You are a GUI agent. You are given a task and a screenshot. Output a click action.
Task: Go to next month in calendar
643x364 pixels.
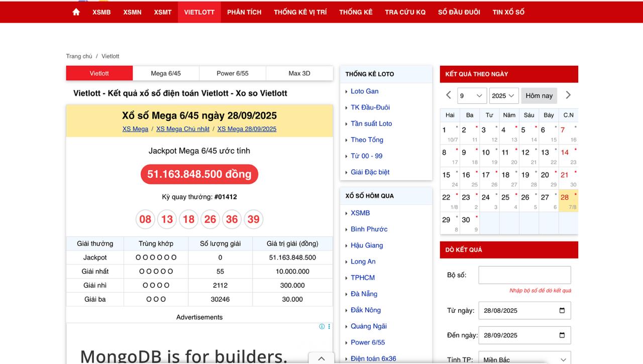(568, 95)
